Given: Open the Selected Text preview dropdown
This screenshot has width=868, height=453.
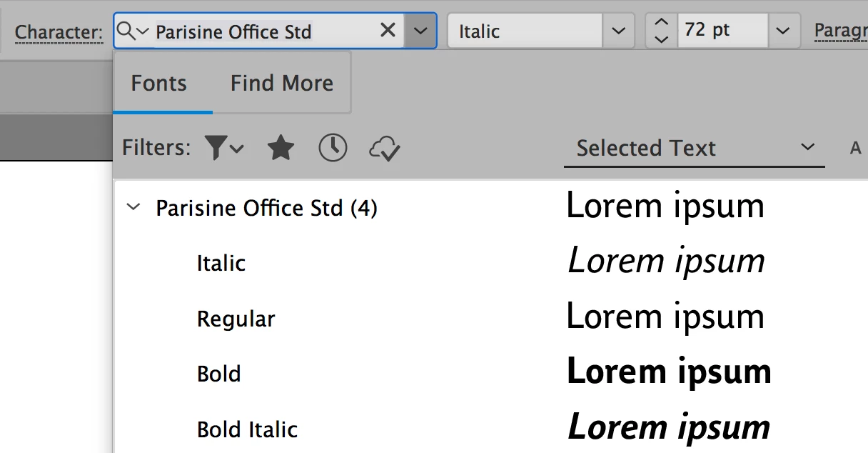Looking at the screenshot, I should [695, 148].
